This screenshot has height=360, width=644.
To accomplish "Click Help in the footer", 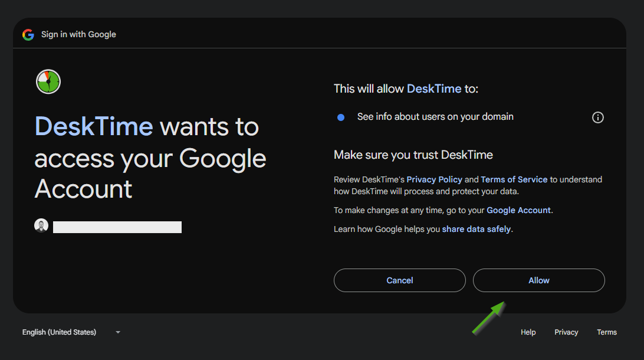I will click(528, 332).
